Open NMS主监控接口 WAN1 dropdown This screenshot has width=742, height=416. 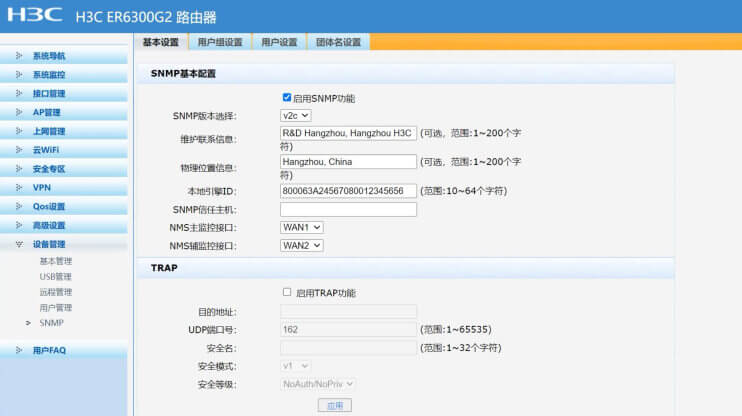click(301, 228)
